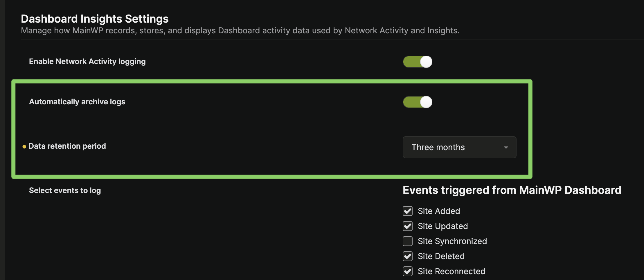The width and height of the screenshot is (644, 280).
Task: Click the settings description text under the title
Action: click(240, 30)
